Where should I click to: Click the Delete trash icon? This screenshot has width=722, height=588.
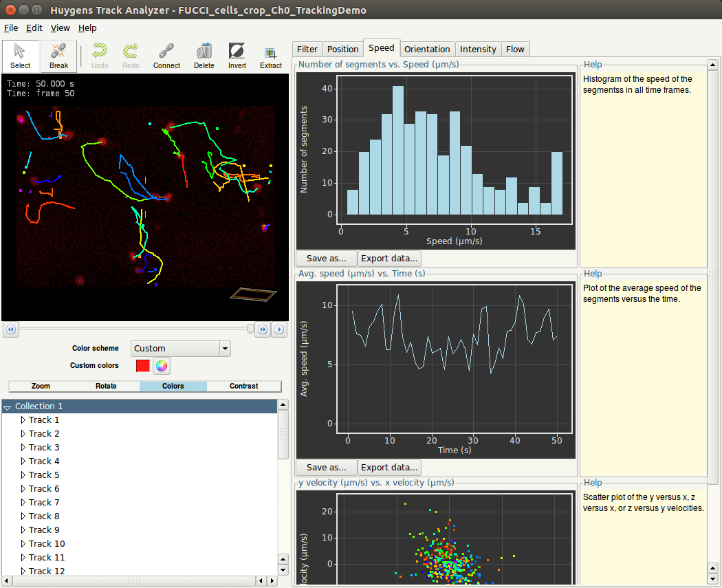click(x=204, y=56)
